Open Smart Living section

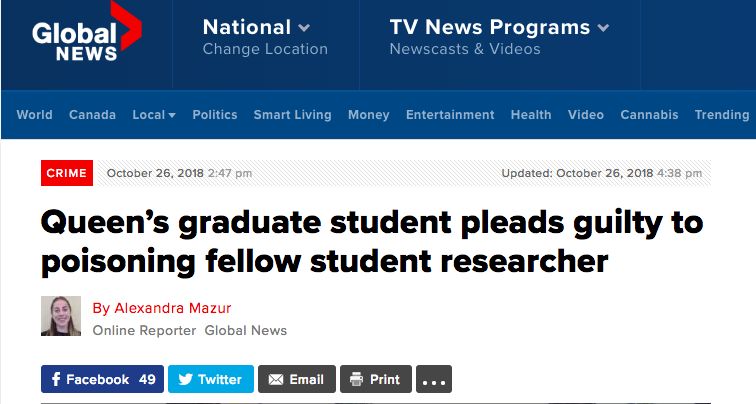pos(293,115)
